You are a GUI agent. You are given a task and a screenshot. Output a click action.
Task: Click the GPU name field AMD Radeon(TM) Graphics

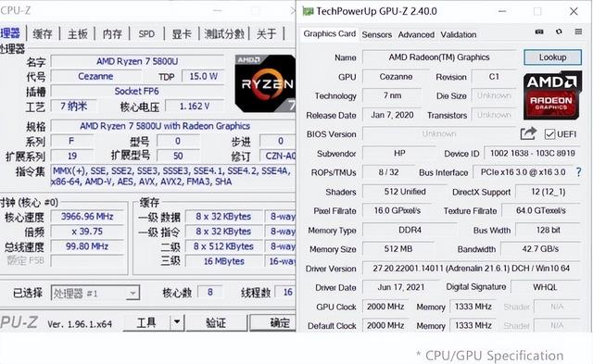pos(438,57)
